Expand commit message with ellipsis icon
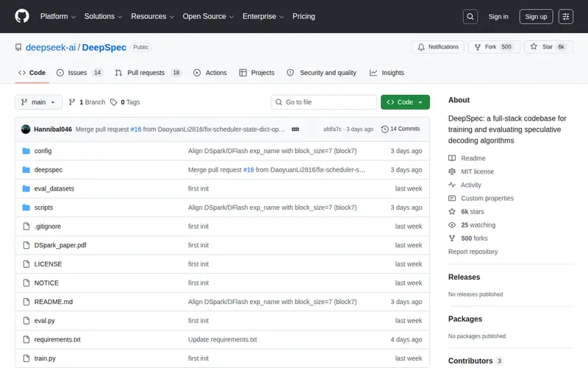 click(x=295, y=130)
